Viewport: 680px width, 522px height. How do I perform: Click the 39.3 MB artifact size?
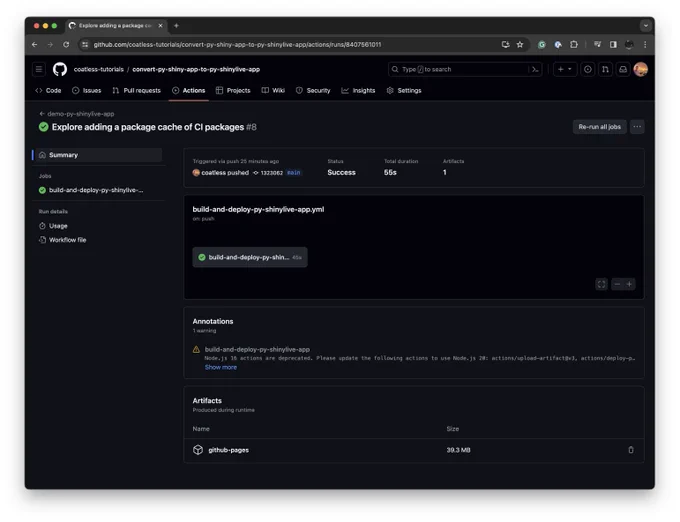coord(458,450)
